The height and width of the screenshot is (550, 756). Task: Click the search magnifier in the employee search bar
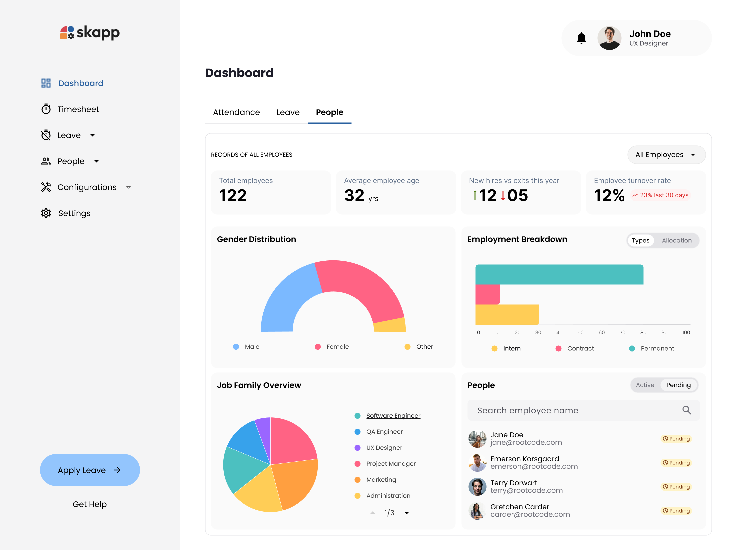click(x=687, y=410)
